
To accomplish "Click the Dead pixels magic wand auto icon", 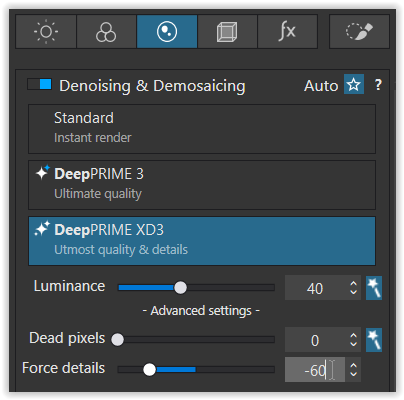I will [374, 340].
